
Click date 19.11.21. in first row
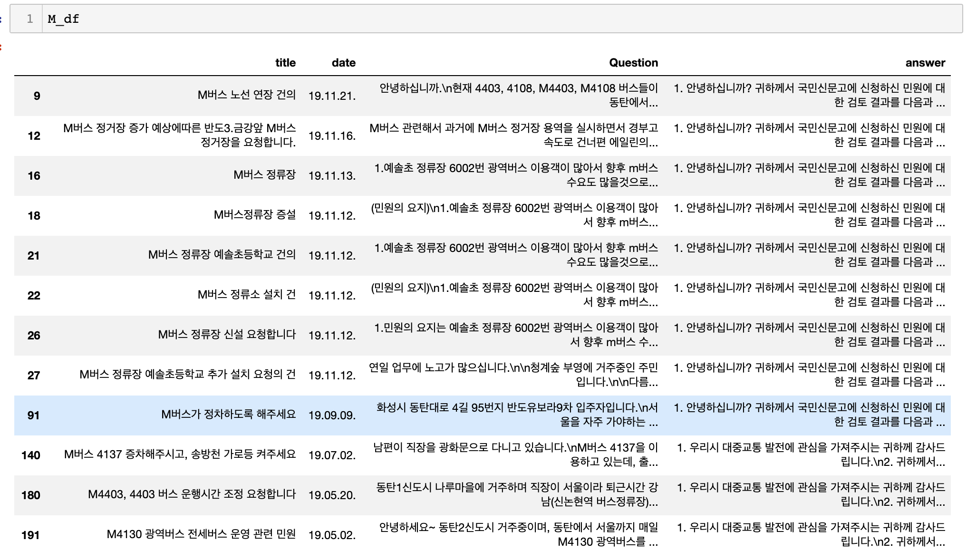[x=332, y=96]
